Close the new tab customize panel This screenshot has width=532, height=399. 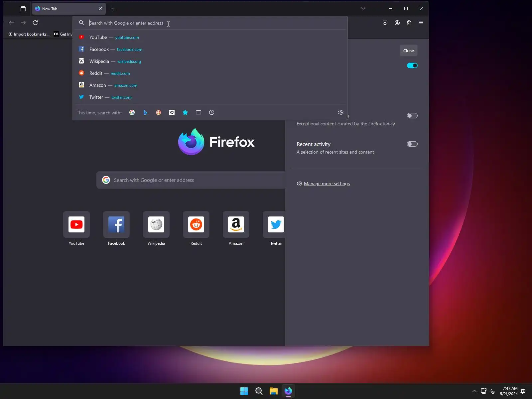coord(409,51)
